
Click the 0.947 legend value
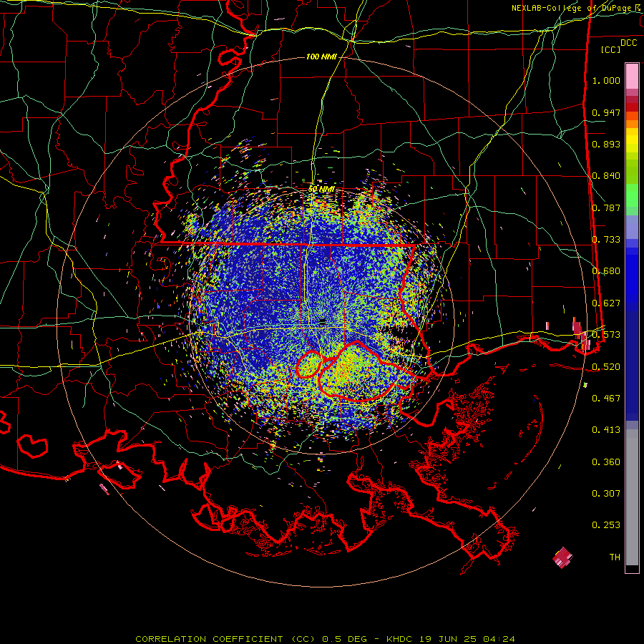tap(606, 112)
